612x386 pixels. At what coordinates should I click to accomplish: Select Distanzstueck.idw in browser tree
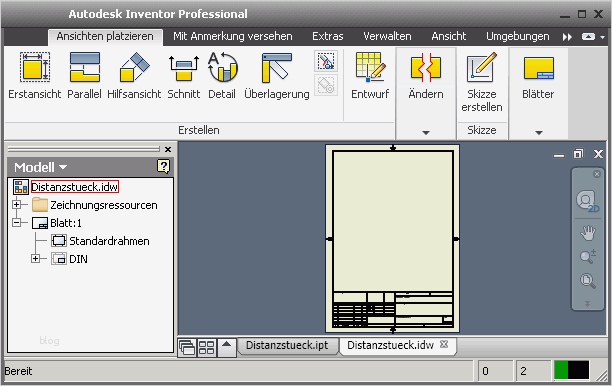click(x=75, y=187)
